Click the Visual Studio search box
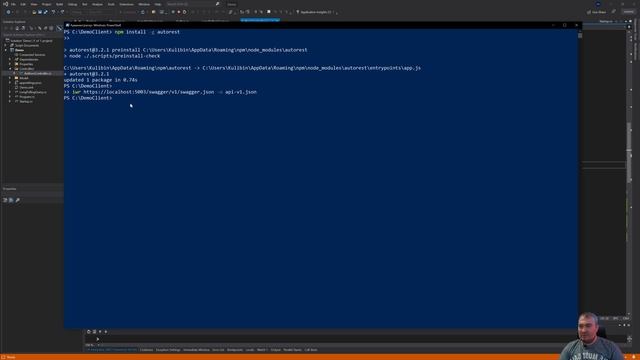Image resolution: width=640 pixels, height=360 pixels. (192, 4)
